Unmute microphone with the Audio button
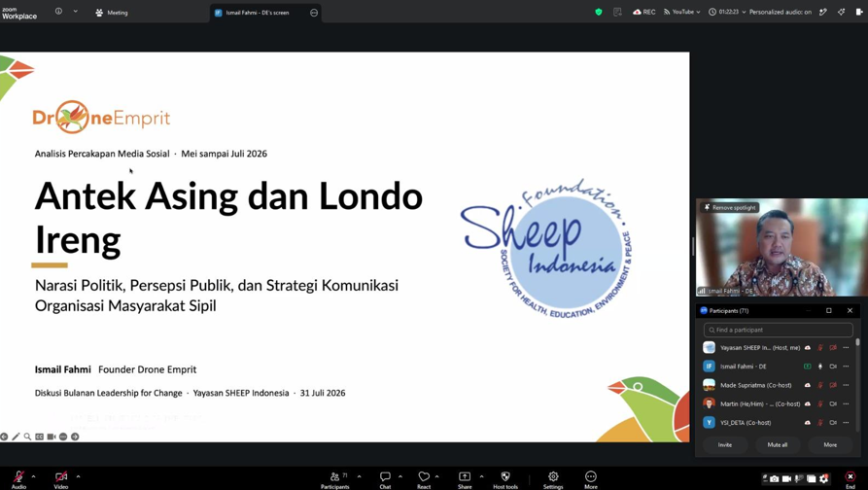The height and width of the screenshot is (490, 868). [x=18, y=479]
